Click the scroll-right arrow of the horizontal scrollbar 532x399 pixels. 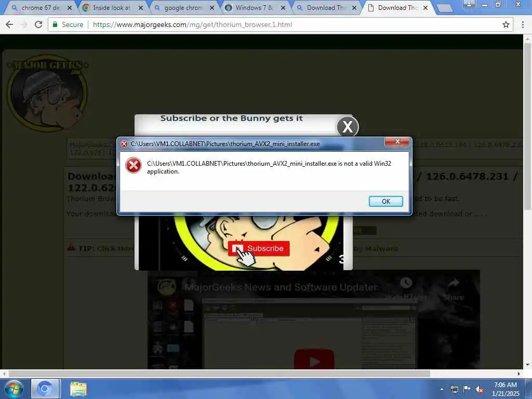tap(519, 374)
